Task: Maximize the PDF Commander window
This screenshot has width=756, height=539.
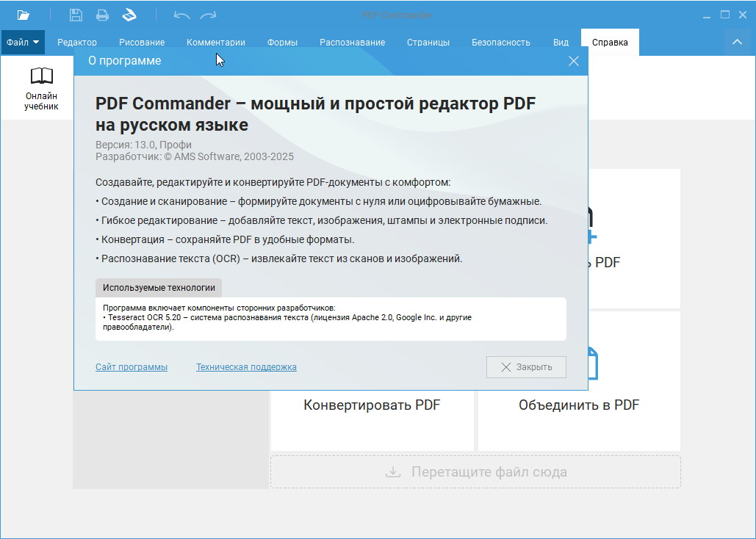Action: 724,15
